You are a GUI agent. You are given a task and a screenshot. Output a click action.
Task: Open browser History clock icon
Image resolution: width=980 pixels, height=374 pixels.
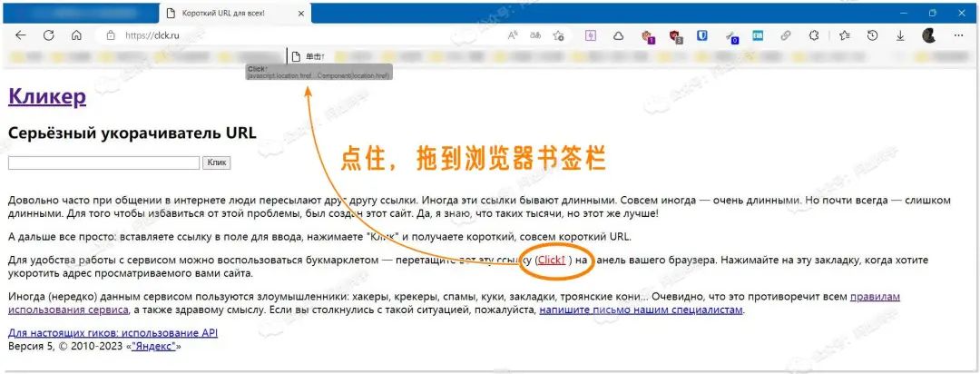click(x=873, y=35)
